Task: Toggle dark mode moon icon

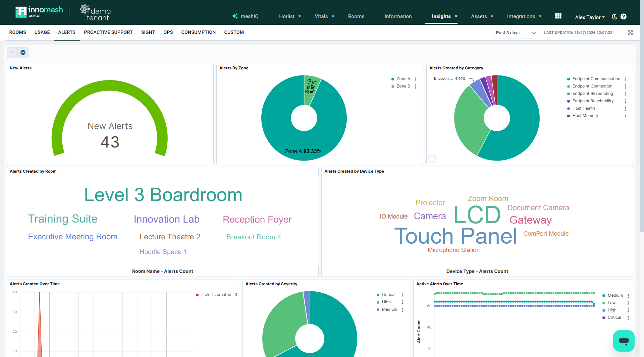Action: click(614, 17)
